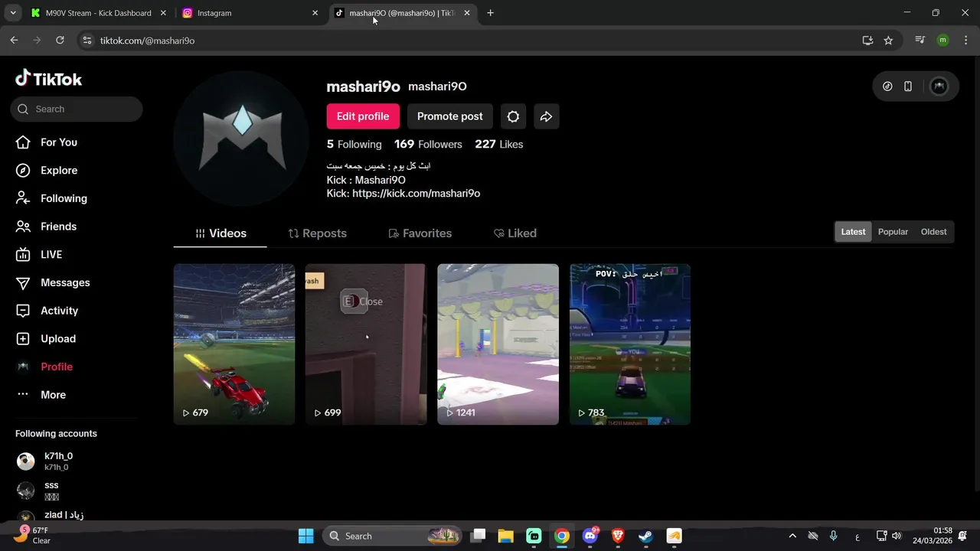980x551 pixels.
Task: Open Brave browser from taskbar
Action: point(618,536)
